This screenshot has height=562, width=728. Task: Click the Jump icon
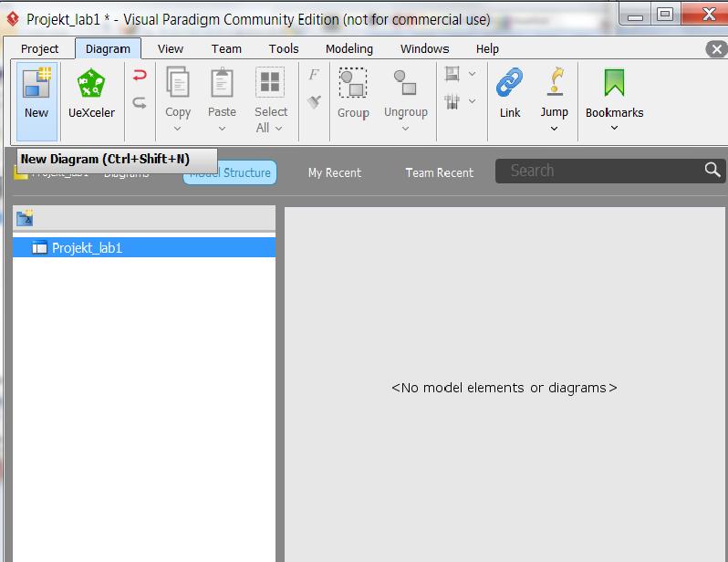point(555,82)
